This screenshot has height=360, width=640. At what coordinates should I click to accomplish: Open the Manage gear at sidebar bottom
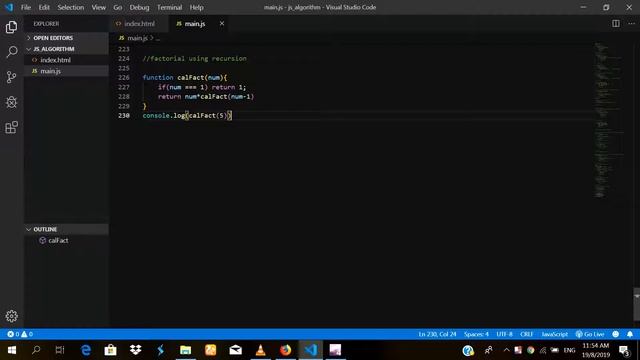coord(11,316)
